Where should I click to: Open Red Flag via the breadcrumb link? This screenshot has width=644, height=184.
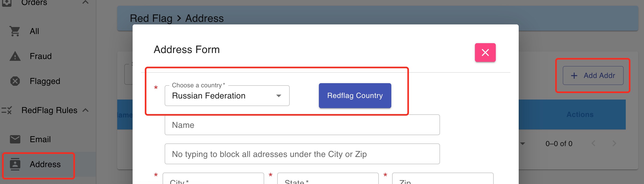pyautogui.click(x=151, y=18)
